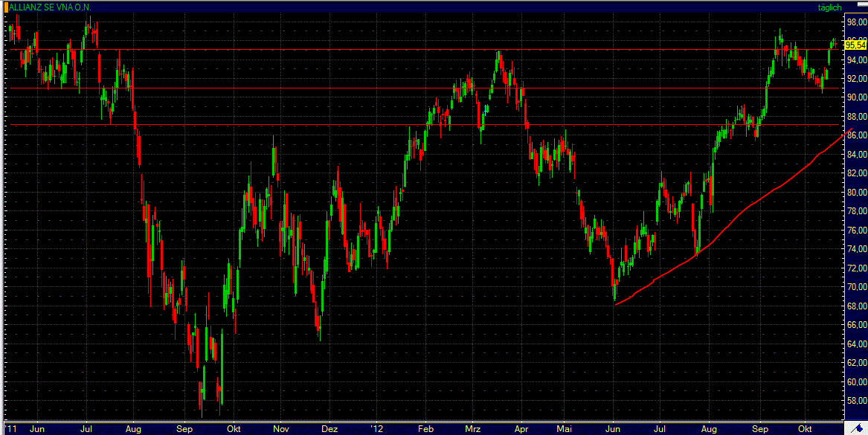The width and height of the screenshot is (868, 435).
Task: Open the Mrz month label on the axis
Action: point(472,430)
